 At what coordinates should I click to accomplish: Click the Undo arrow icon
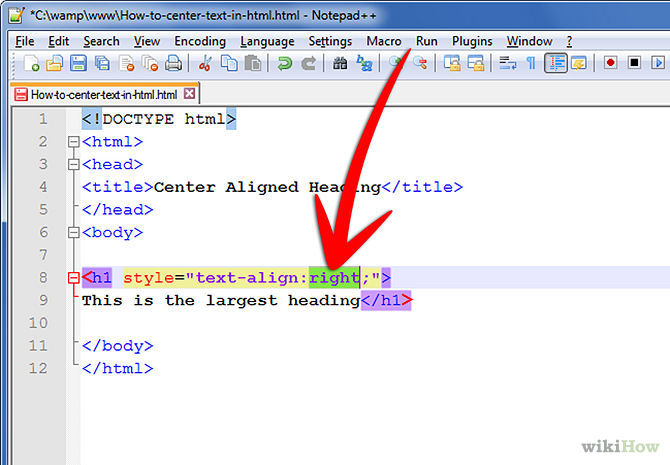(x=285, y=64)
